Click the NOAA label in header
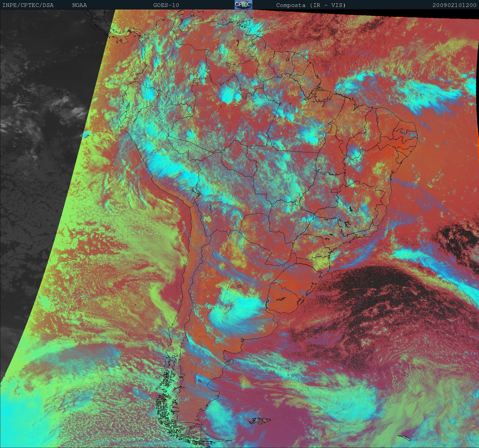479x448 pixels. tap(79, 5)
